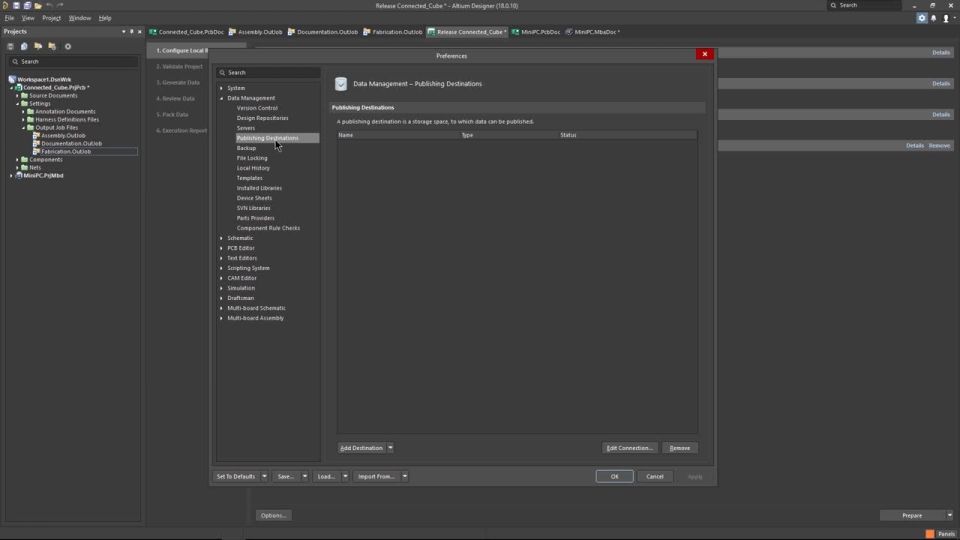Close the Projects panel with its x icon

click(x=140, y=31)
